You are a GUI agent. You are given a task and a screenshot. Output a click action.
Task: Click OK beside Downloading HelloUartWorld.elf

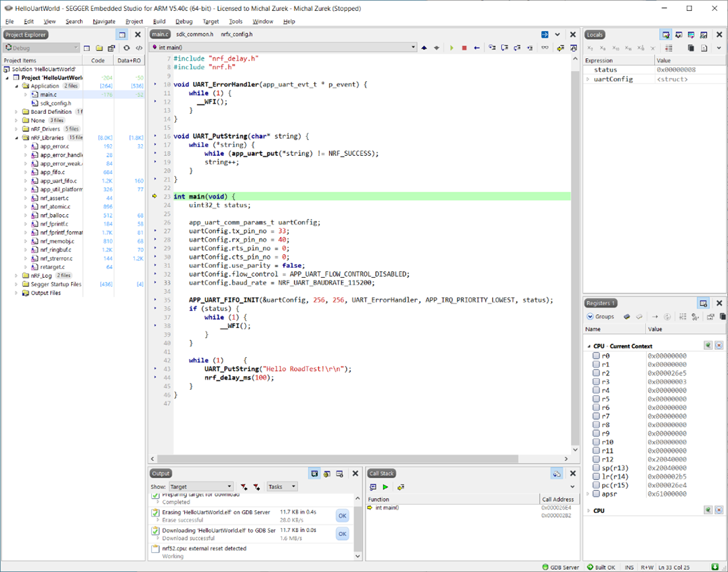pyautogui.click(x=342, y=534)
